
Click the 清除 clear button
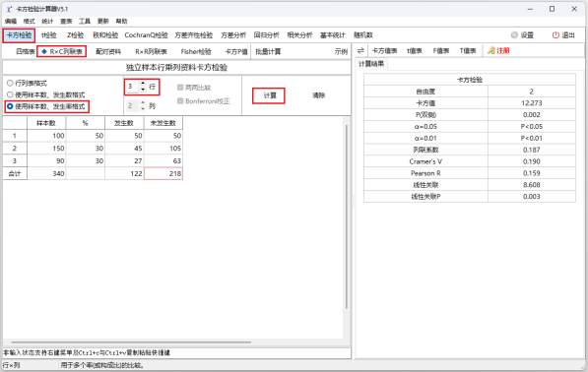pos(319,95)
